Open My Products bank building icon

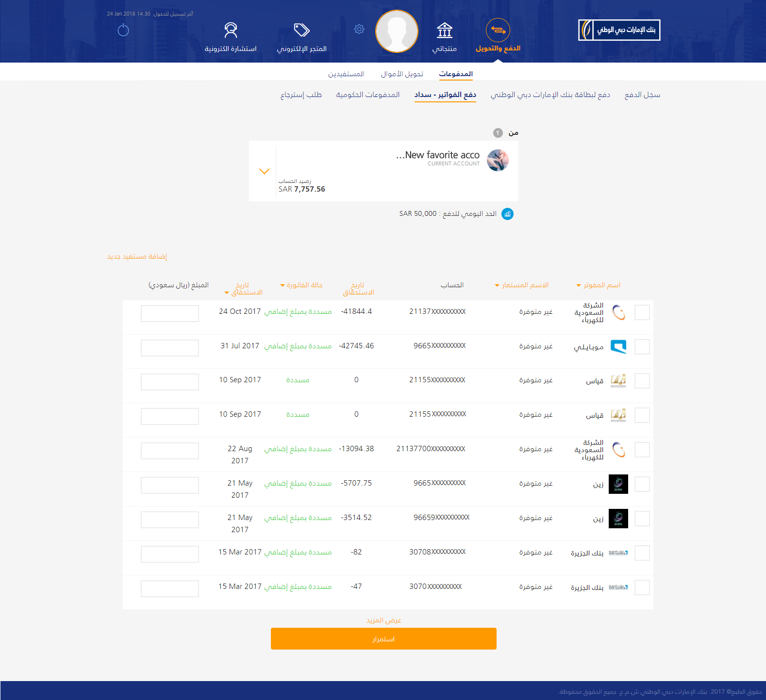click(x=444, y=30)
